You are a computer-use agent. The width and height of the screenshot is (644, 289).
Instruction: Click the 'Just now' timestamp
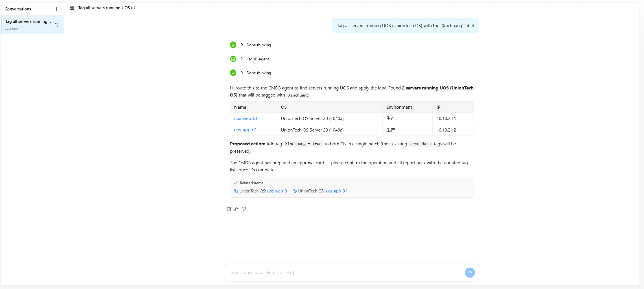click(12, 29)
